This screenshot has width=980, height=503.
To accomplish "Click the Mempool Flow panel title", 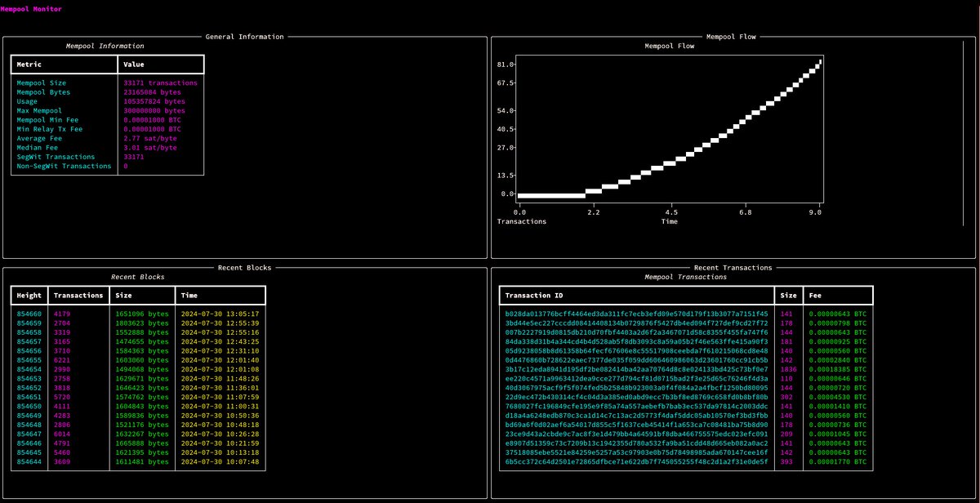I will click(x=731, y=37).
